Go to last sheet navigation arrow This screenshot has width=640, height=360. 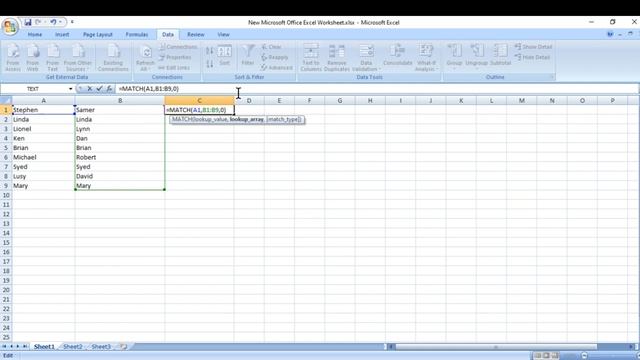point(25,347)
